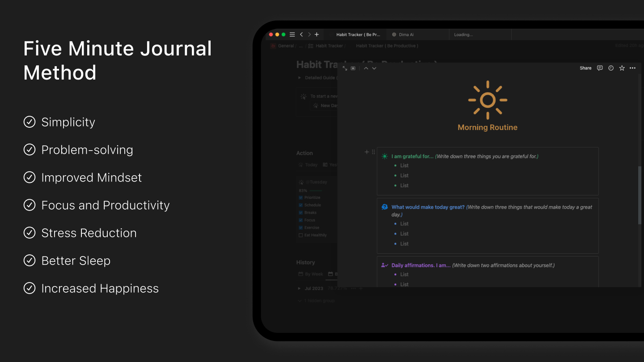Click the checklist icon before Habit Tracker breadcrumb

311,46
